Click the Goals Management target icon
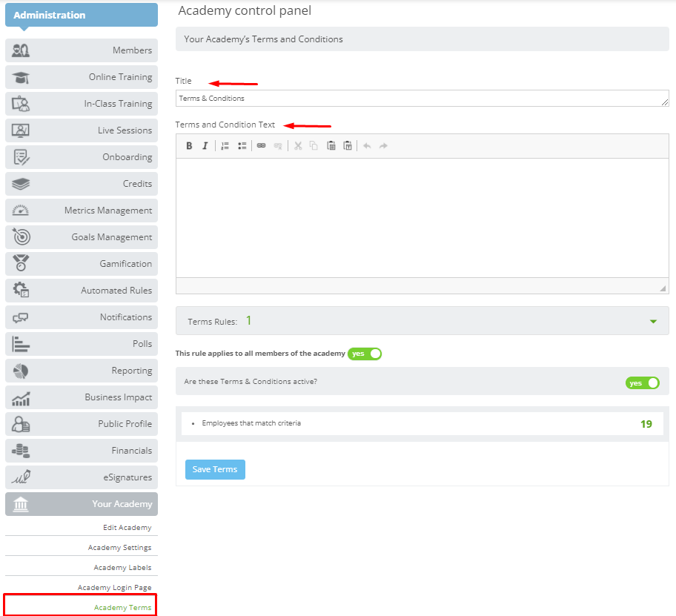Image resolution: width=676 pixels, height=616 pixels. [21, 236]
